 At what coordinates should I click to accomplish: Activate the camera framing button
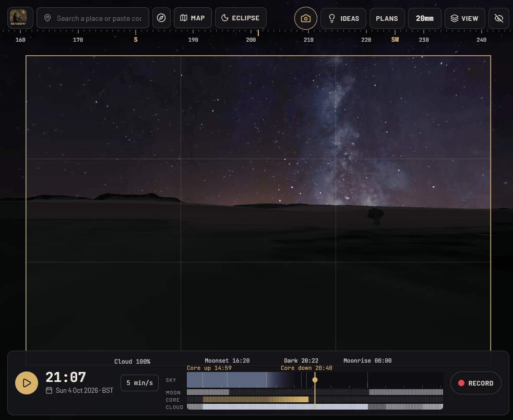coord(306,18)
